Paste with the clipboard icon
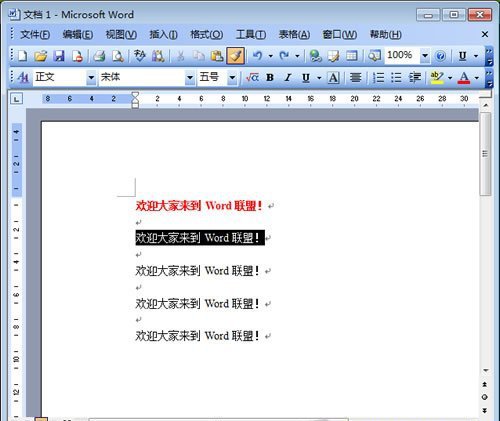This screenshot has height=421, width=500. [x=217, y=56]
